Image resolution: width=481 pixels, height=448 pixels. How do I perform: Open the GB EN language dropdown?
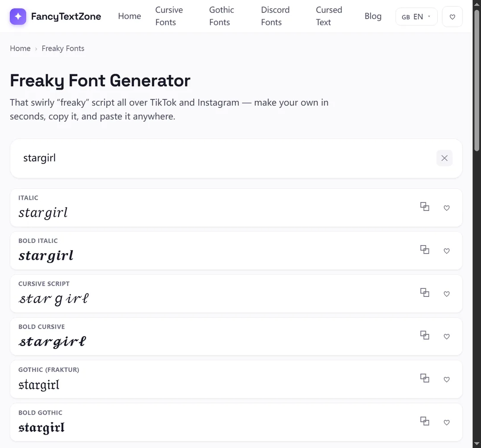click(x=416, y=16)
